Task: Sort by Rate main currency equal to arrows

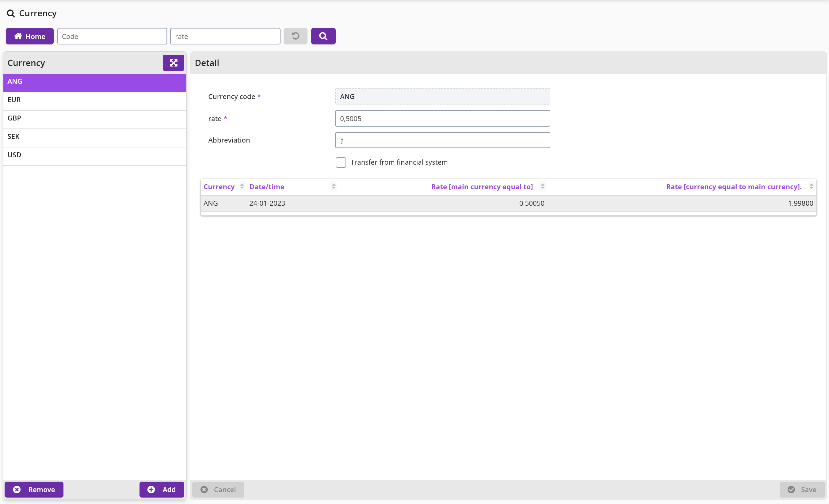Action: (542, 186)
